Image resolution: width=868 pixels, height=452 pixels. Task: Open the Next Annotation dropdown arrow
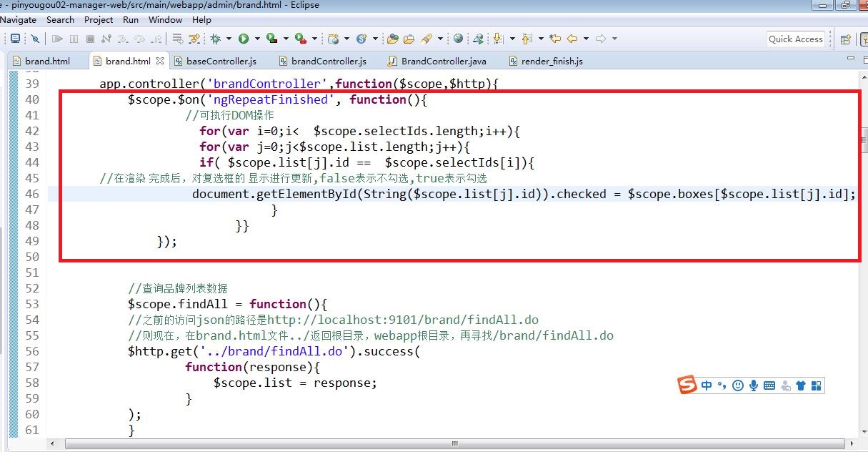click(x=513, y=39)
